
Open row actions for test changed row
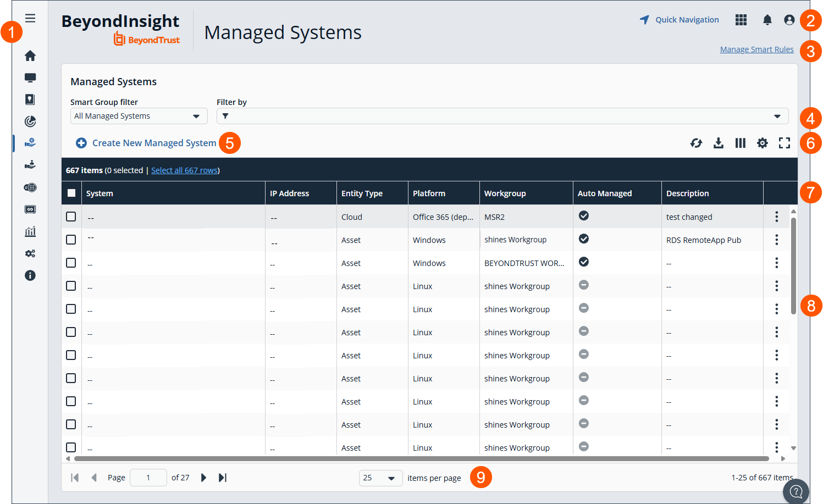tap(777, 217)
